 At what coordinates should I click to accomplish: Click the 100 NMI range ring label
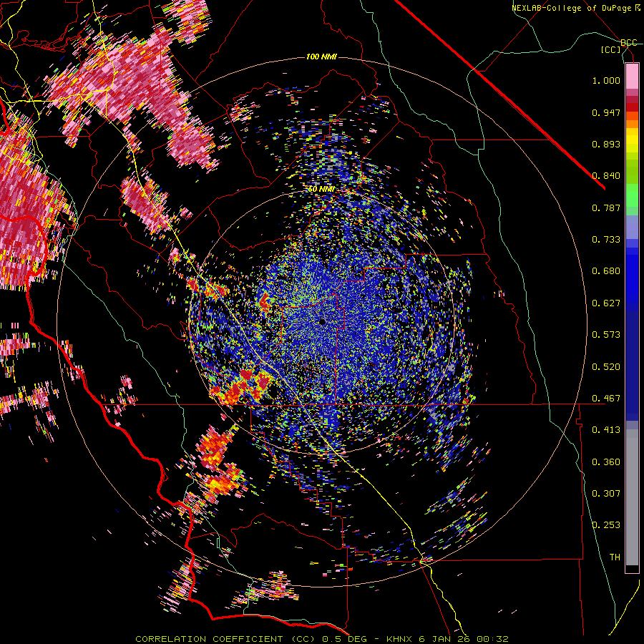coord(321,57)
